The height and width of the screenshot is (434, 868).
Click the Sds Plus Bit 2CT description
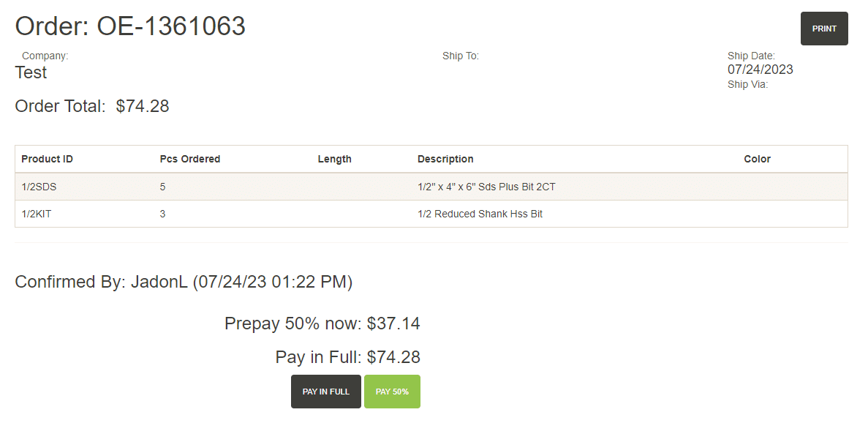486,187
